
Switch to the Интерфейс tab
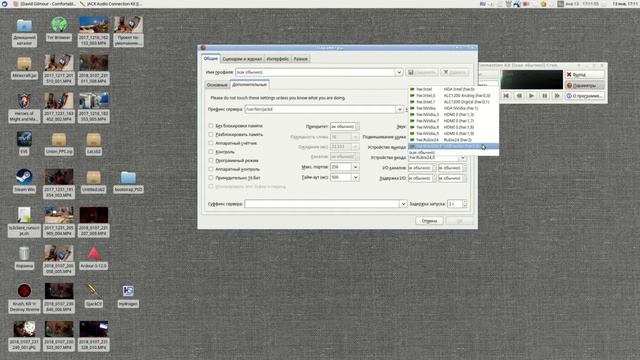278,59
